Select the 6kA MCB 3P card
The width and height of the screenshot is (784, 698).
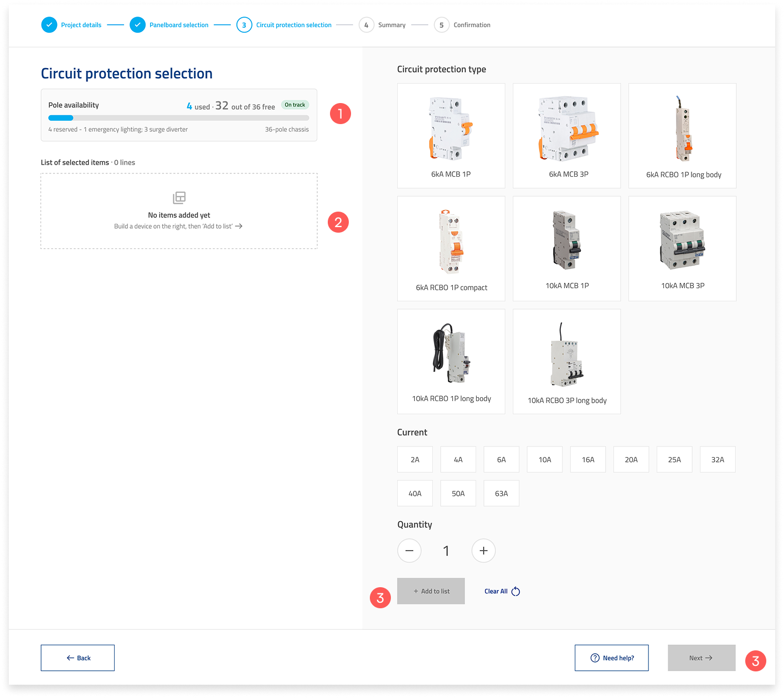coord(567,136)
